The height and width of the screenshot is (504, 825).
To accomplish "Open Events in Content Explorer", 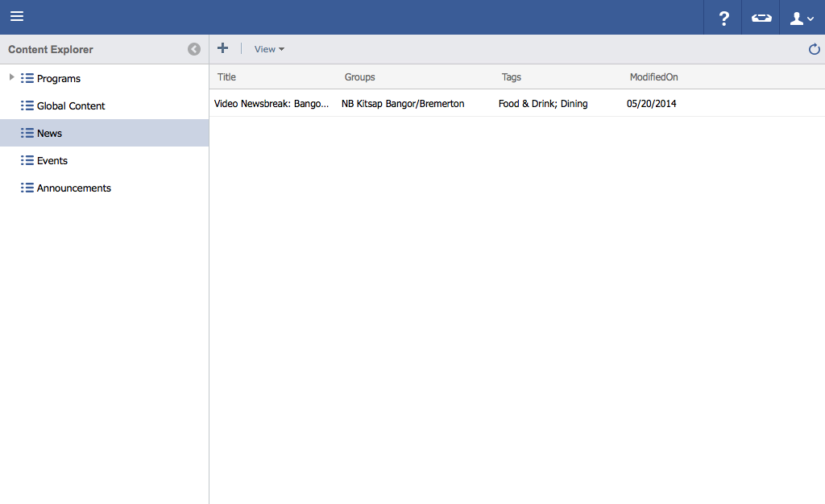I will (x=52, y=161).
